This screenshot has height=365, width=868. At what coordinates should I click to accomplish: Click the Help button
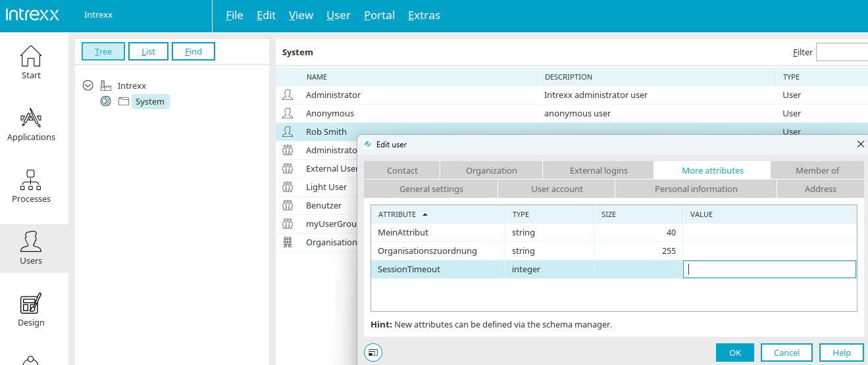pos(842,353)
